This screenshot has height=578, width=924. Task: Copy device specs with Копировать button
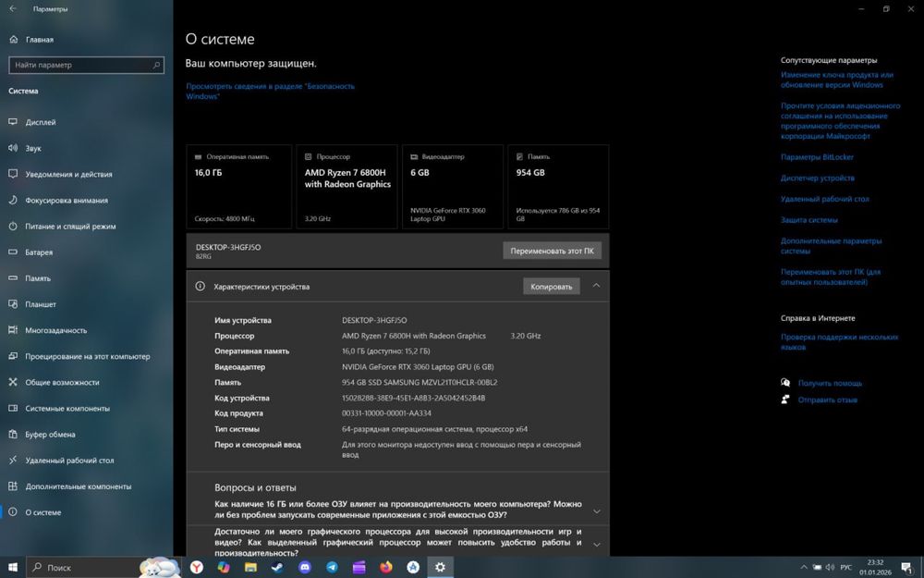551,287
